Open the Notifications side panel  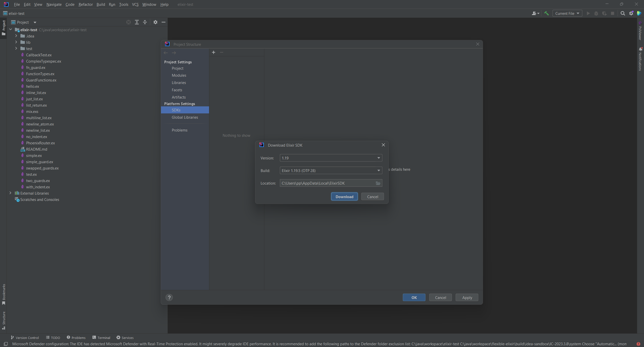[640, 59]
